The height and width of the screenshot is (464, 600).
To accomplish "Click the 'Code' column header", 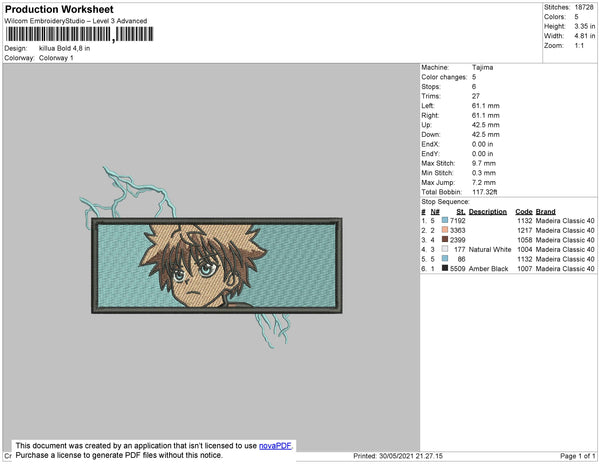I will point(524,212).
